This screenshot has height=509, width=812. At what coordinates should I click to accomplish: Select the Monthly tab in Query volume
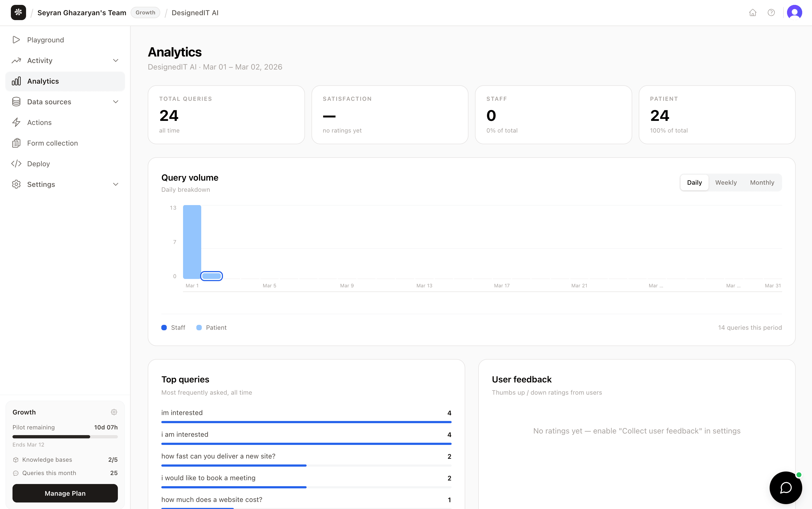click(762, 182)
